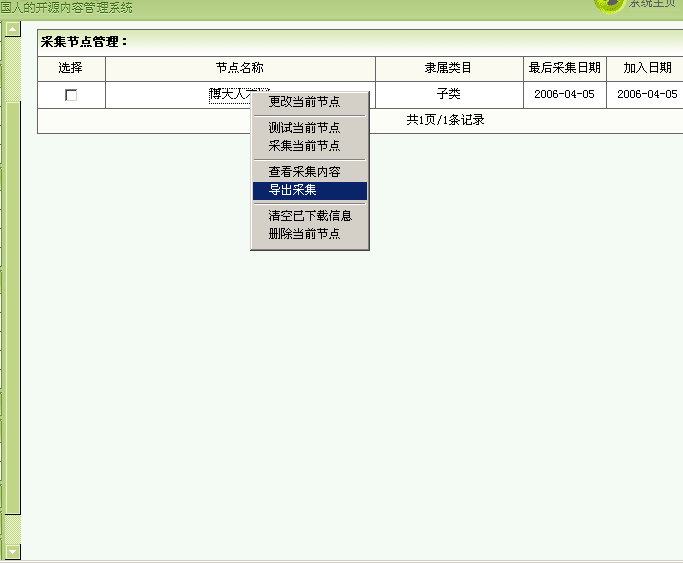683x563 pixels.
Task: Click the 选择 column header
Action: tap(71, 68)
